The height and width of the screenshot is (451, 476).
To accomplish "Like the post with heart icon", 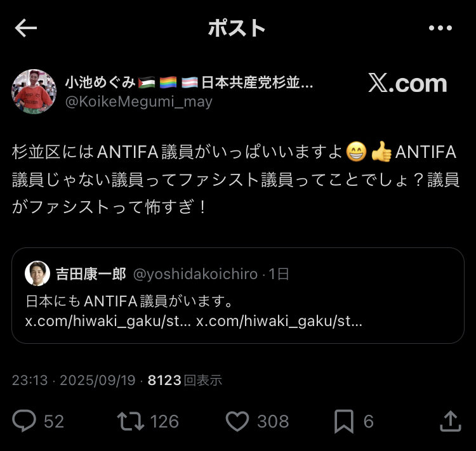I will (x=239, y=421).
